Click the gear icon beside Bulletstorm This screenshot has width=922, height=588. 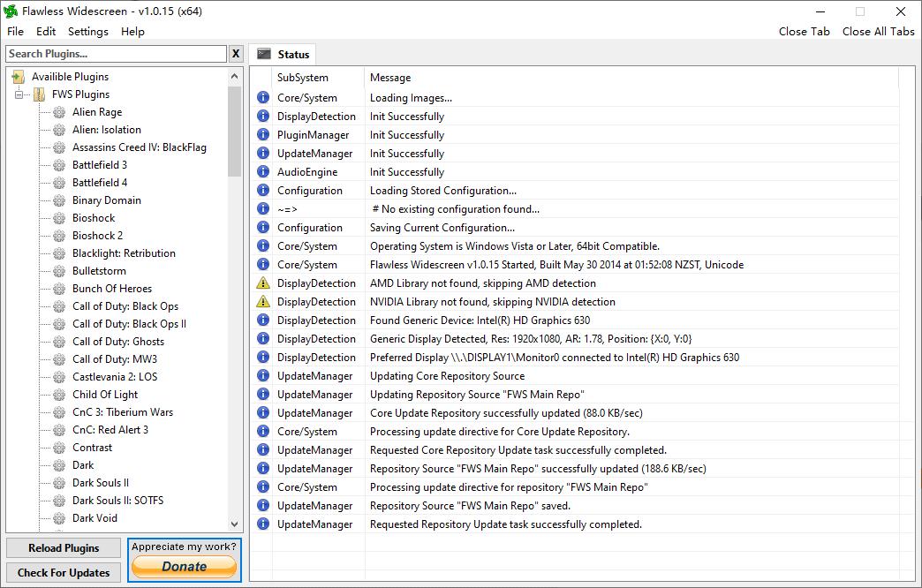[59, 271]
